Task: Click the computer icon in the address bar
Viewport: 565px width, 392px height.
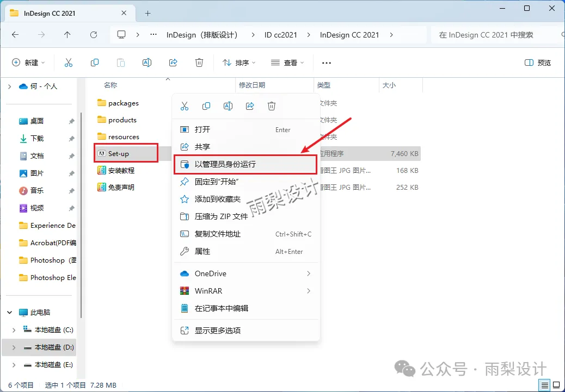Action: pos(121,35)
